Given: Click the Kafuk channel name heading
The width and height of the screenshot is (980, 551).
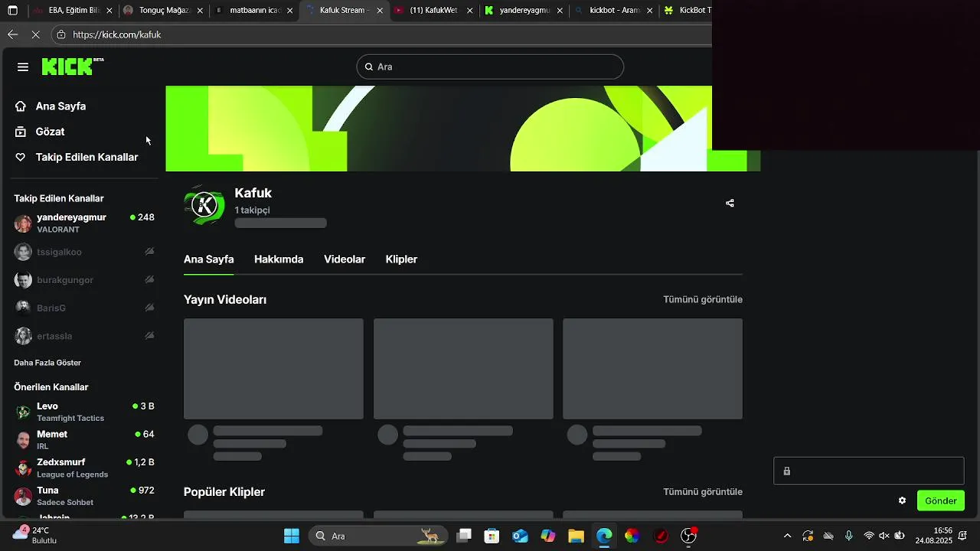Looking at the screenshot, I should [253, 194].
